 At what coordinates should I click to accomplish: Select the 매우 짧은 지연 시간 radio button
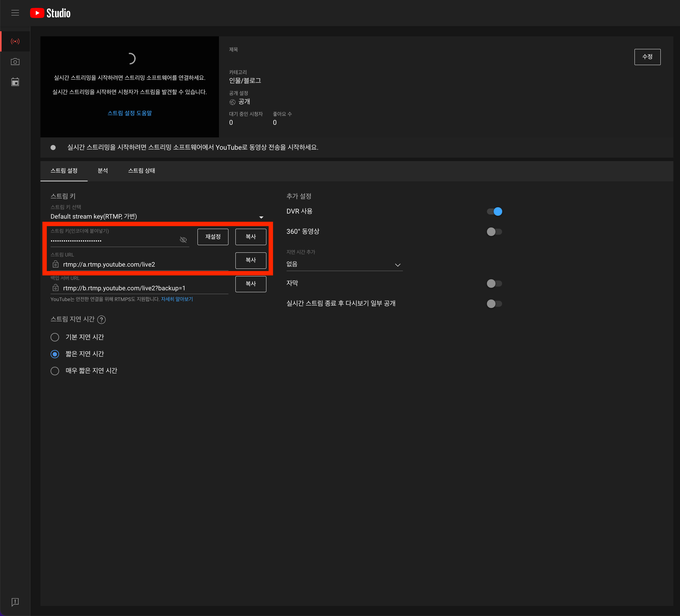pyautogui.click(x=55, y=371)
